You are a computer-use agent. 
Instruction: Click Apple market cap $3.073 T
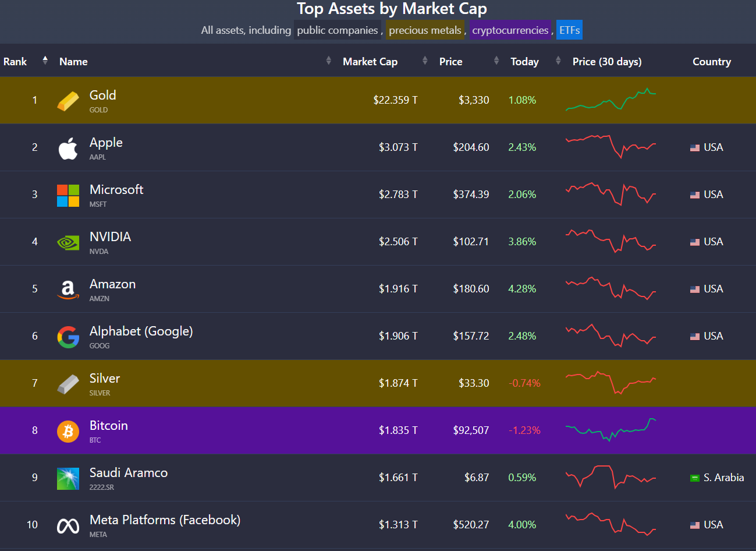tap(398, 147)
